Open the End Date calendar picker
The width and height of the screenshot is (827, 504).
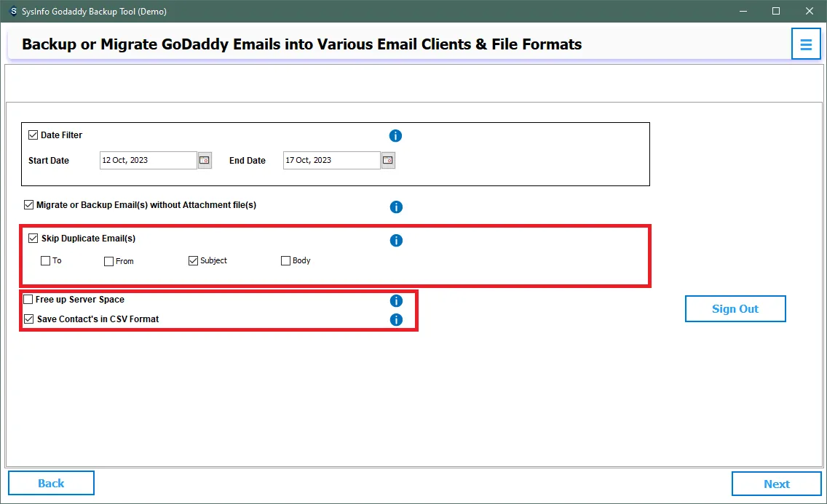coord(388,160)
